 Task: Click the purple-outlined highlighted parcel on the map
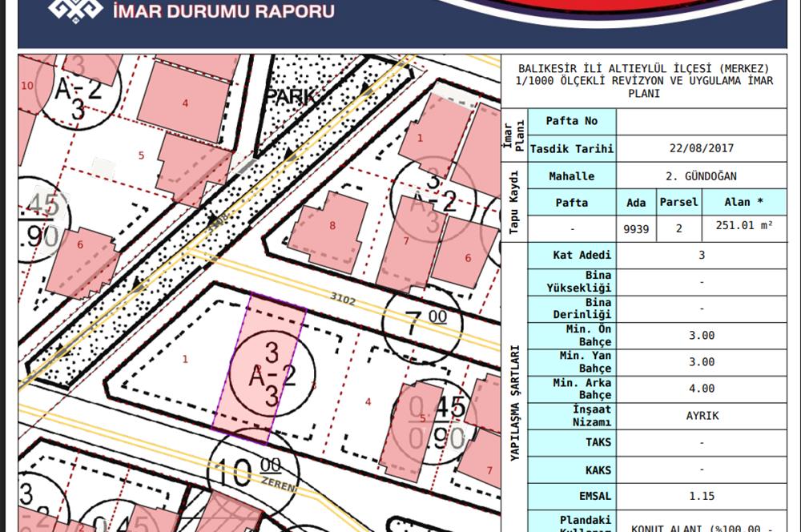[x=259, y=369]
